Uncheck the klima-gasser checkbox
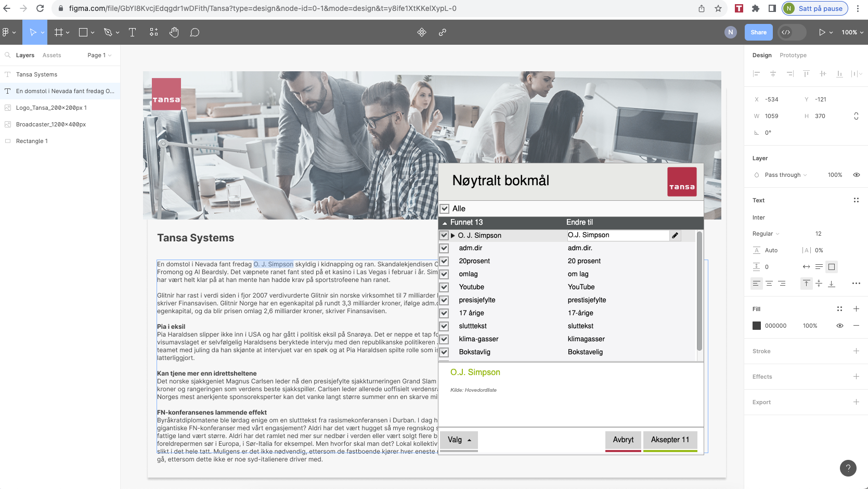Screen dimensions: 868x489 444,339
